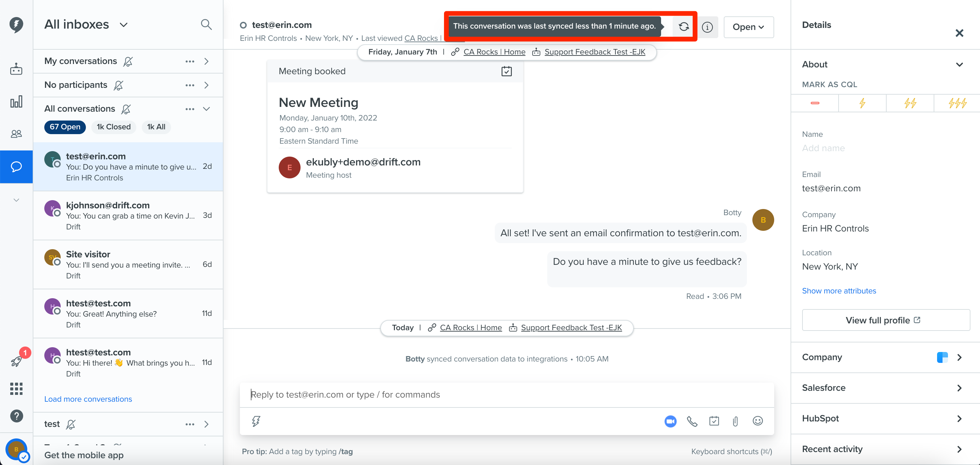Screen dimensions: 980x465
Task: Toggle notifications for test inbox
Action: [x=71, y=424]
